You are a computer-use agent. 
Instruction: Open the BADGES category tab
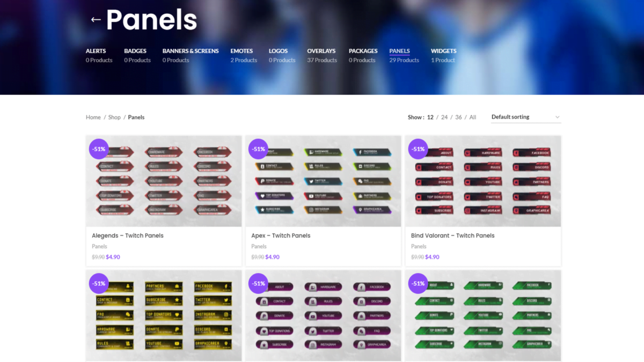point(135,51)
